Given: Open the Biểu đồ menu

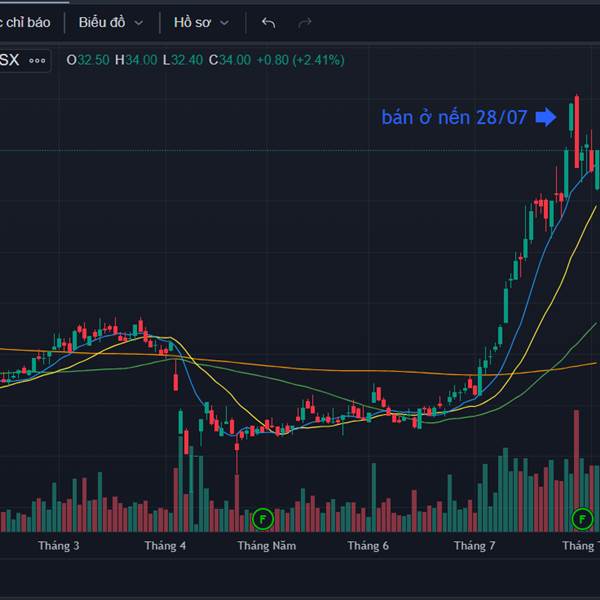Looking at the screenshot, I should coord(102,23).
